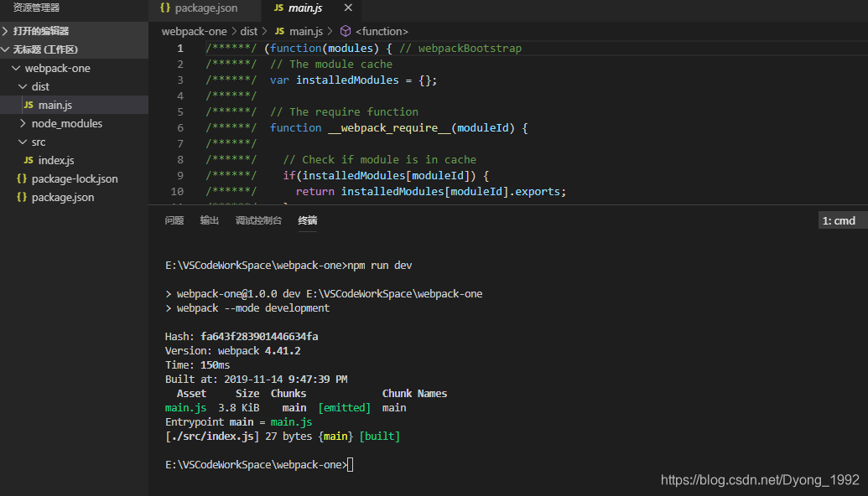Click the Hash value fa643f283901446634fa

coord(259,336)
